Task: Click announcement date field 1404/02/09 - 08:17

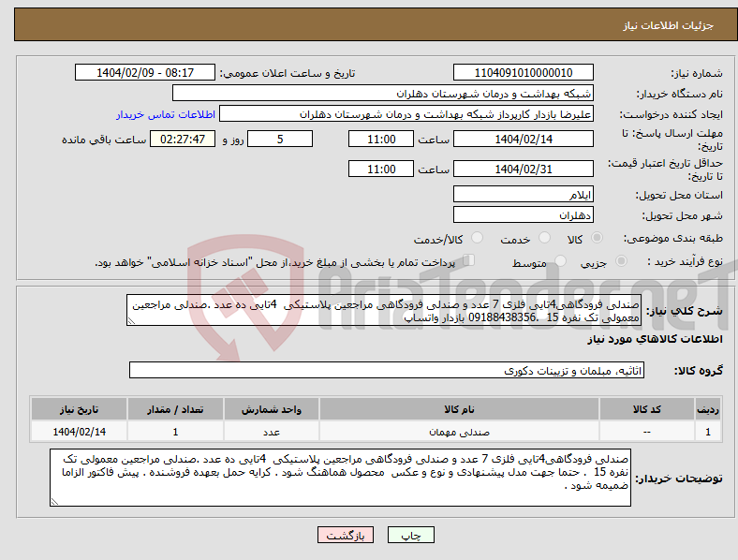Action: pos(145,72)
